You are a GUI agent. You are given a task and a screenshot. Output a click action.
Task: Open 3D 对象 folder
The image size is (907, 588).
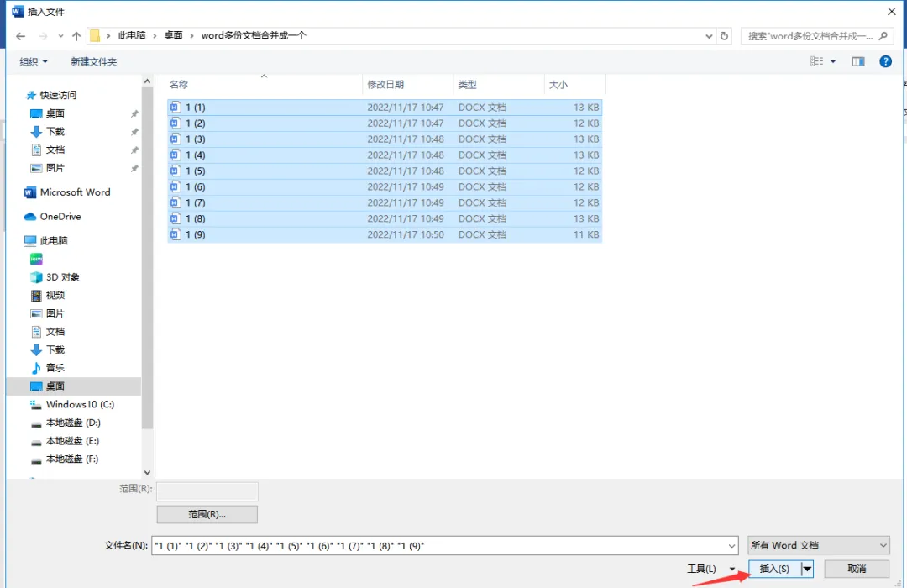pyautogui.click(x=62, y=277)
